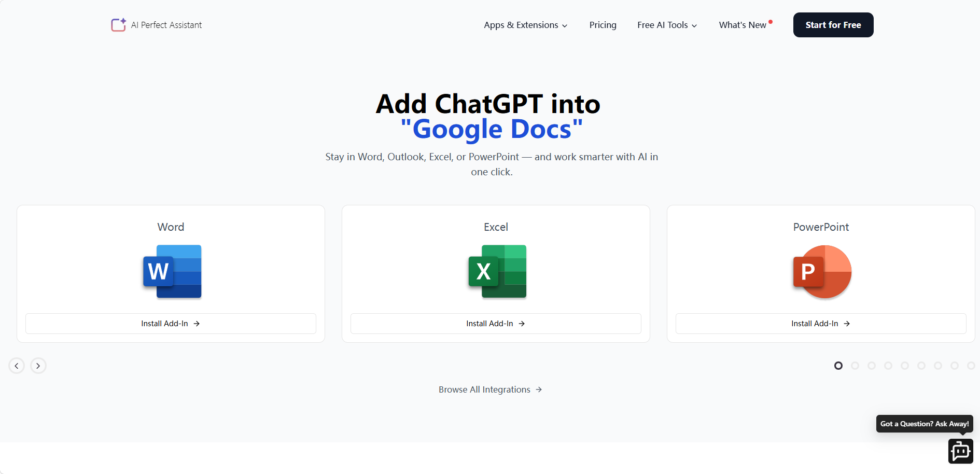Open the Browse All Integrations link
The height and width of the screenshot is (474, 980).
(491, 389)
